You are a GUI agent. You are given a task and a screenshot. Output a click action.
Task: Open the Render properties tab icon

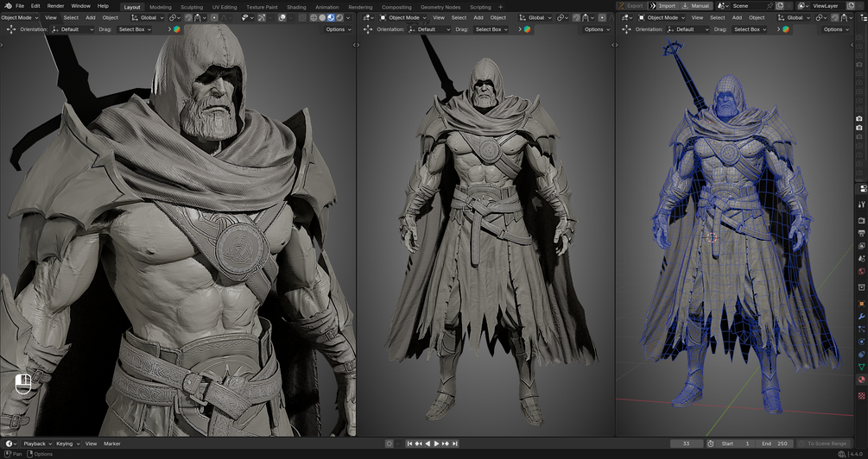861,220
